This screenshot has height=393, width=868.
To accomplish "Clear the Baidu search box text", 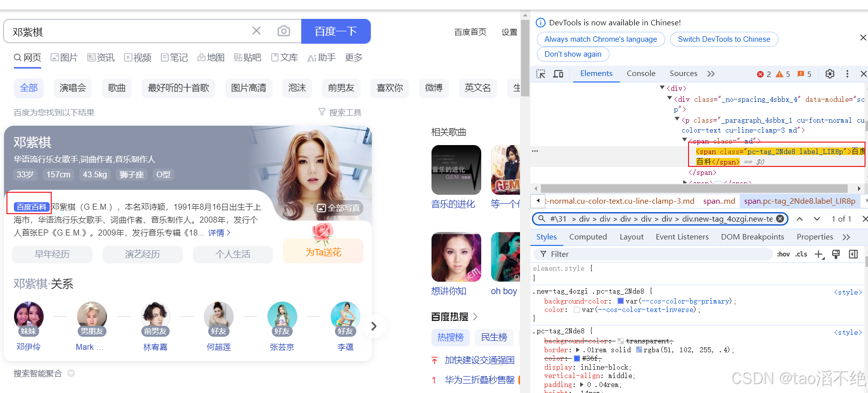I will [x=256, y=31].
